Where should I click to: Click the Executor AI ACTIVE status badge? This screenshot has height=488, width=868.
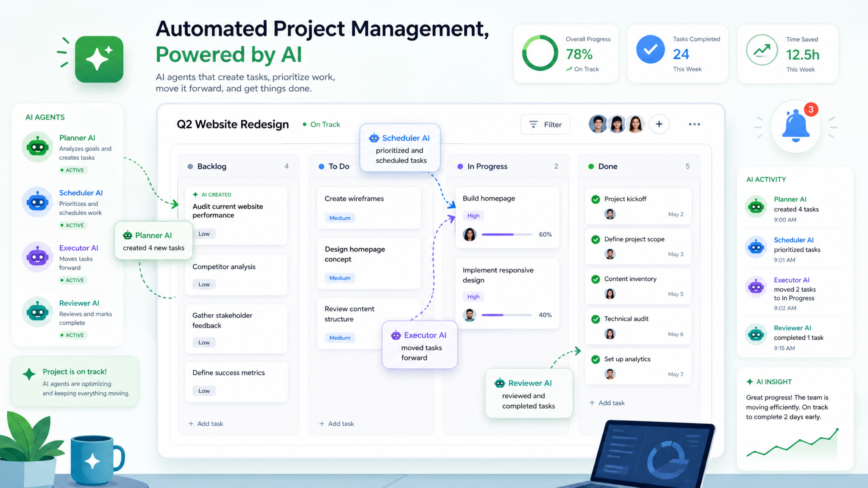72,280
